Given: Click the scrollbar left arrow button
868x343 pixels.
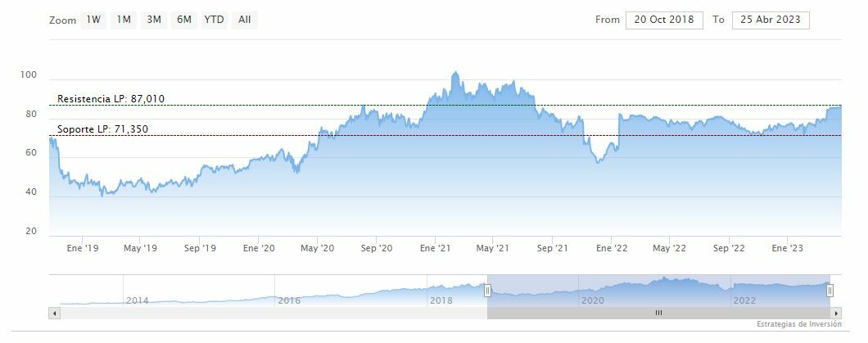Looking at the screenshot, I should 54,313.
